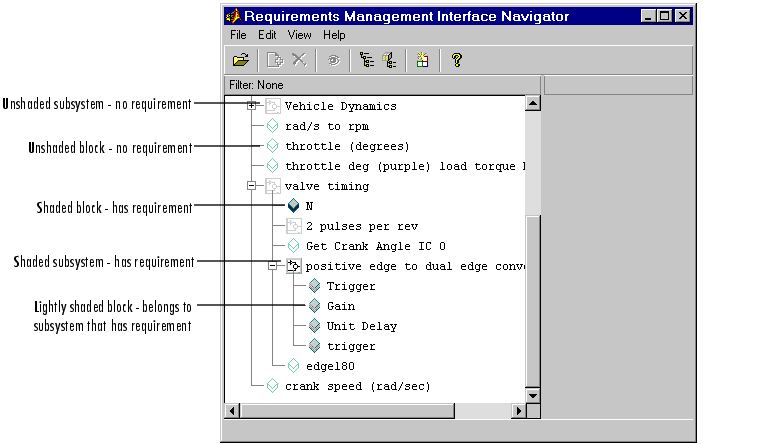The width and height of the screenshot is (758, 444).
Task: Select the capitalized Trigger block icon
Action: (x=315, y=286)
